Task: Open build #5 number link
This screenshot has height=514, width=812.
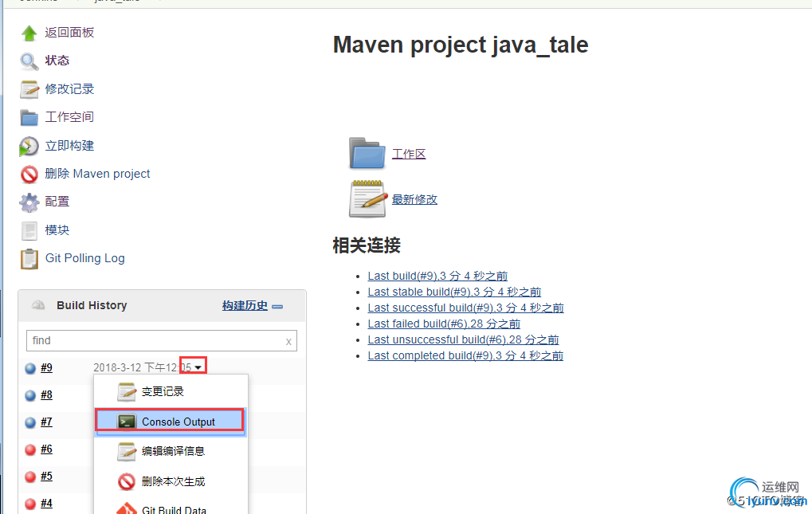Action: pyautogui.click(x=46, y=476)
